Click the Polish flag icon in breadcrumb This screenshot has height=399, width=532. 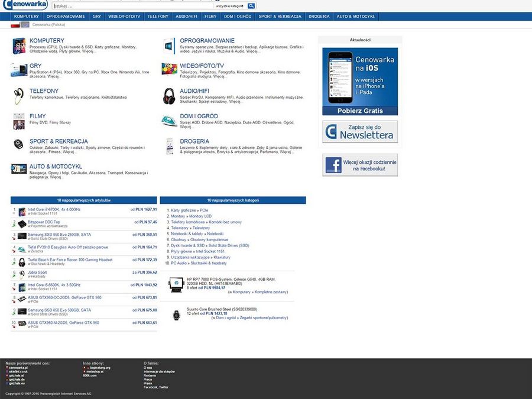[x=15, y=25]
